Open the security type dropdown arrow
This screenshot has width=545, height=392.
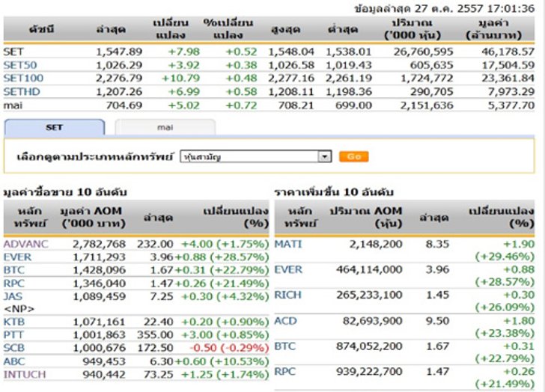tap(325, 156)
